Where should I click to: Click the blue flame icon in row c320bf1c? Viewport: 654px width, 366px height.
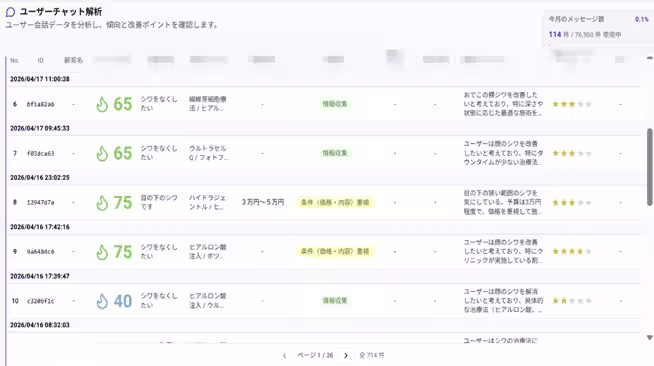(x=102, y=301)
